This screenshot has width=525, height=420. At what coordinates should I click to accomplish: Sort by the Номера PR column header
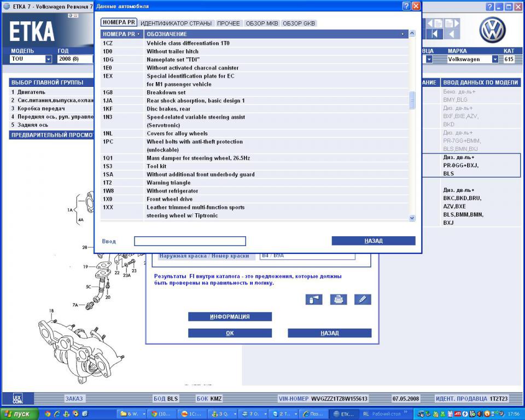122,34
